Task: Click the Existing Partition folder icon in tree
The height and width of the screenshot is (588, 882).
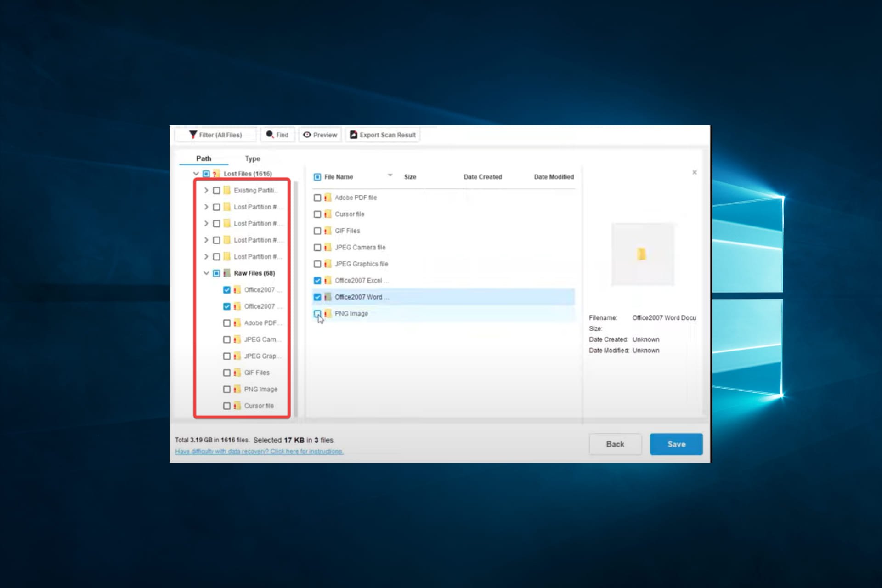Action: pos(227,190)
